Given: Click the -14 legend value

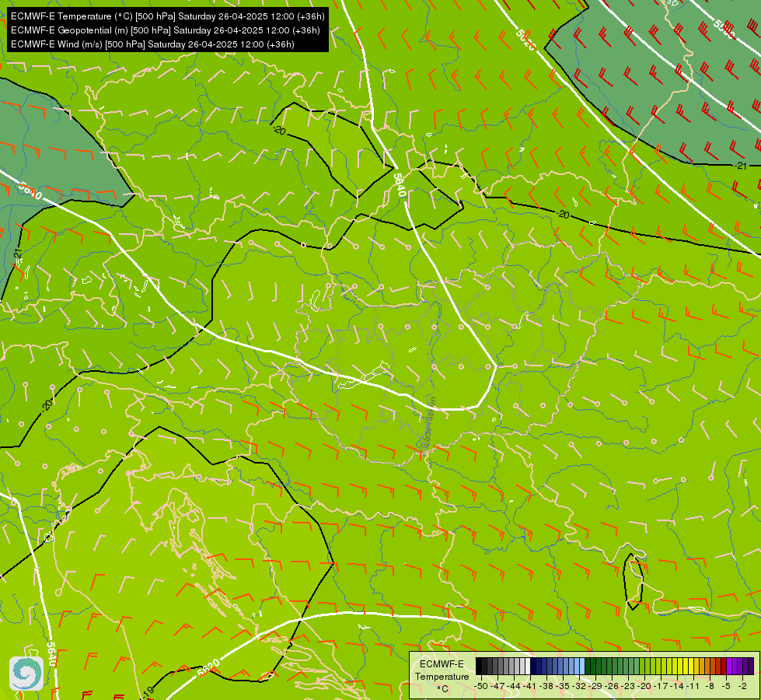Looking at the screenshot, I should coord(677,686).
